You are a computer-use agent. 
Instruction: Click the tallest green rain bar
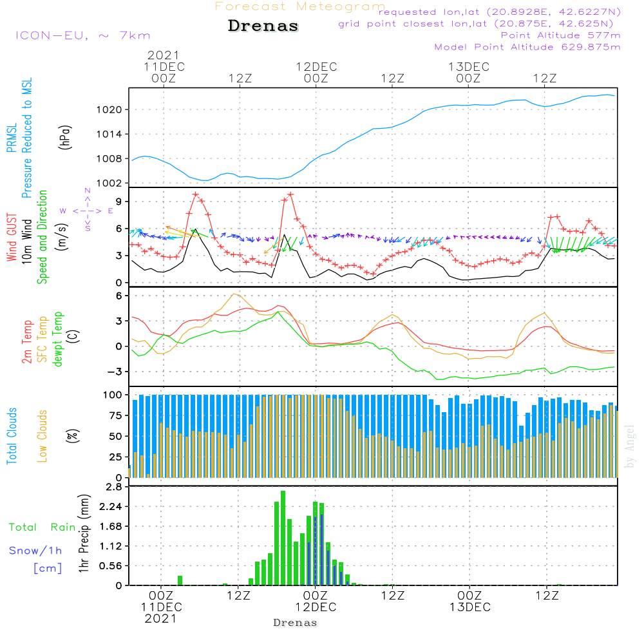(x=283, y=538)
